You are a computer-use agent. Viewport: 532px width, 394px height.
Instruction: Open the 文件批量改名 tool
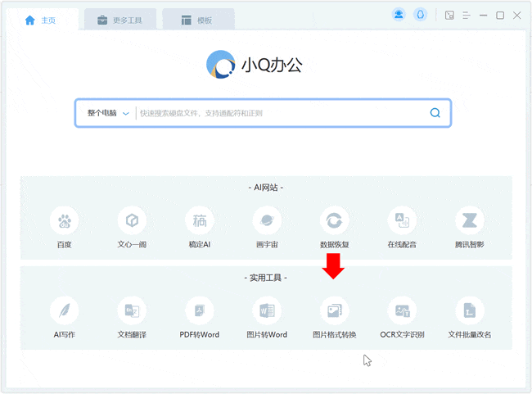(470, 311)
